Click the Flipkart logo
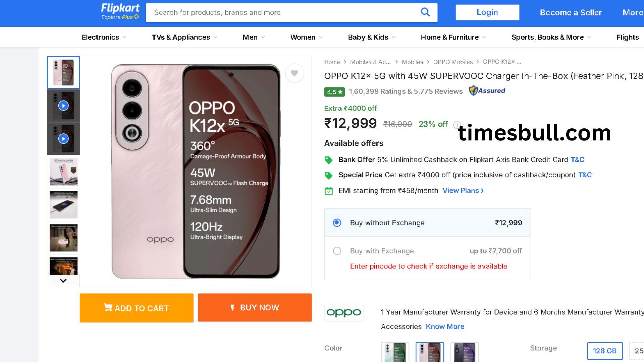 (120, 12)
